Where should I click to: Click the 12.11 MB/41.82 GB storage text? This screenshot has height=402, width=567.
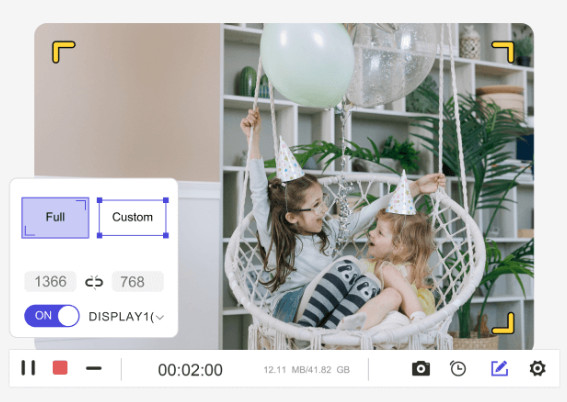pos(307,370)
